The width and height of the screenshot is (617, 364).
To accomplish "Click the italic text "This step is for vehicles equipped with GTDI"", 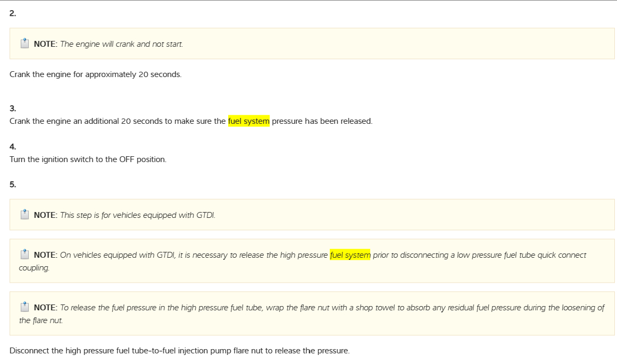I will pos(137,215).
